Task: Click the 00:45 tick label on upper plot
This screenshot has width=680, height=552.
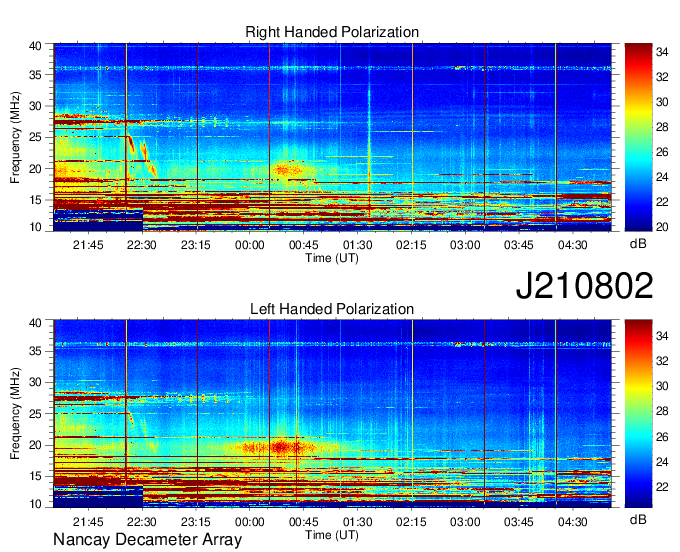Action: pyautogui.click(x=304, y=245)
